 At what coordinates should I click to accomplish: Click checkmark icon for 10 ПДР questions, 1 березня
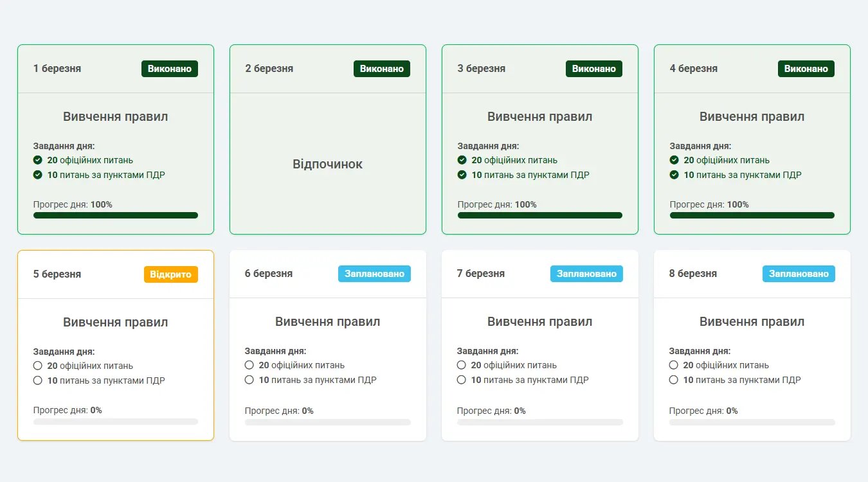[38, 175]
